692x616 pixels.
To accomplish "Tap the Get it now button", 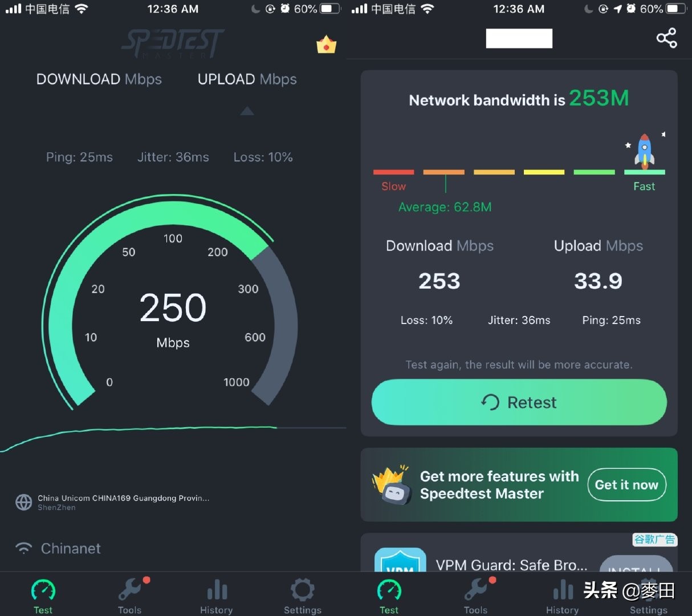I will pyautogui.click(x=626, y=485).
